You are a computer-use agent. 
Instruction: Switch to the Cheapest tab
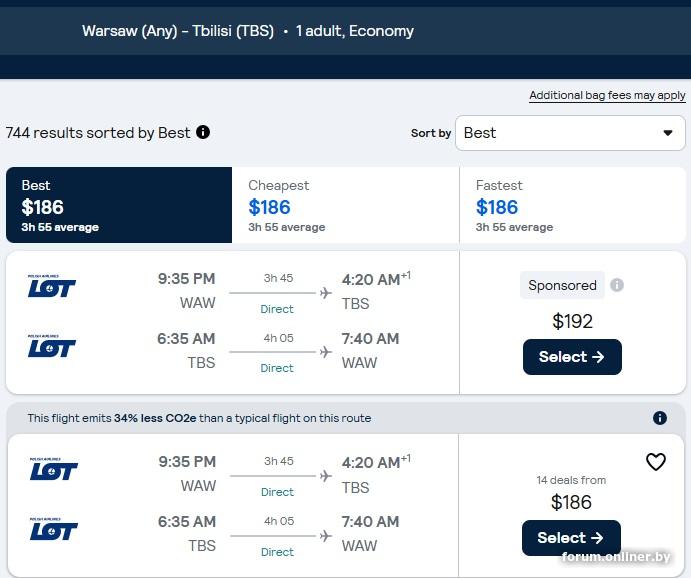(346, 205)
